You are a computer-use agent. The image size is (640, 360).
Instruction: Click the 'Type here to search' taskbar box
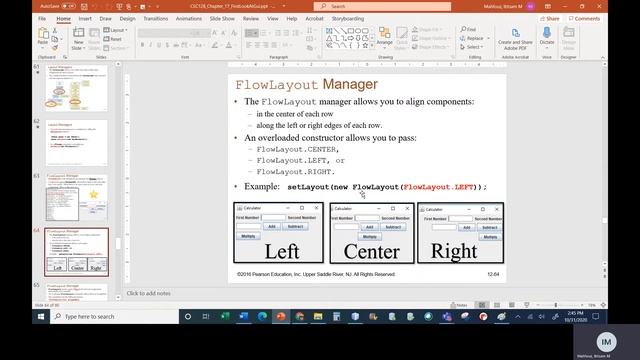coord(115,316)
